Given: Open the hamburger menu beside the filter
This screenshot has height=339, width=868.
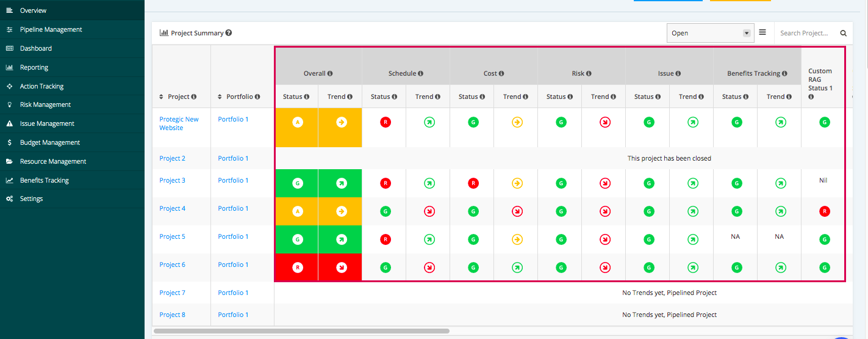Looking at the screenshot, I should [x=762, y=32].
